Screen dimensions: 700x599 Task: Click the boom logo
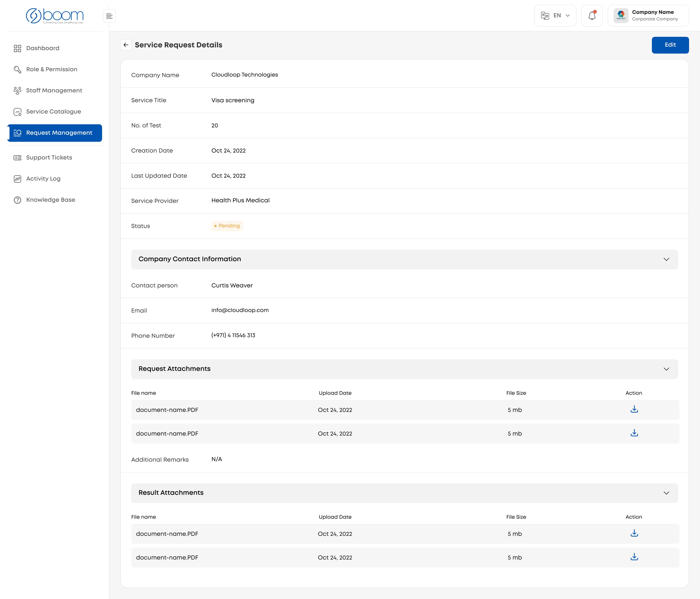(x=55, y=16)
